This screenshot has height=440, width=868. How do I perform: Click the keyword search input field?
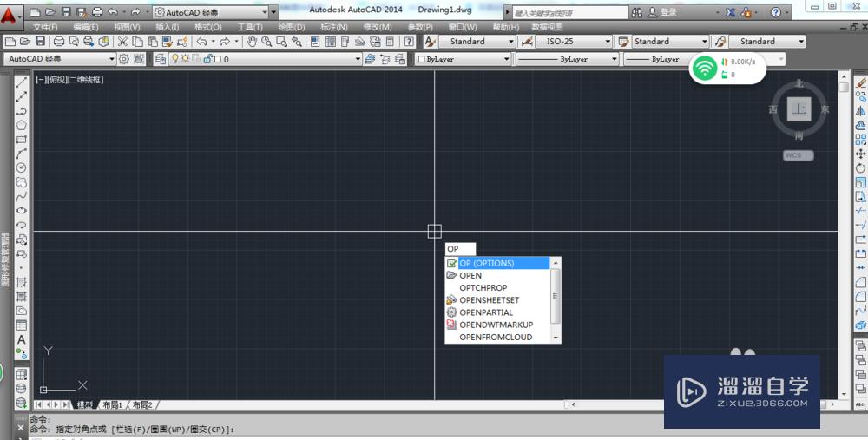pos(570,13)
